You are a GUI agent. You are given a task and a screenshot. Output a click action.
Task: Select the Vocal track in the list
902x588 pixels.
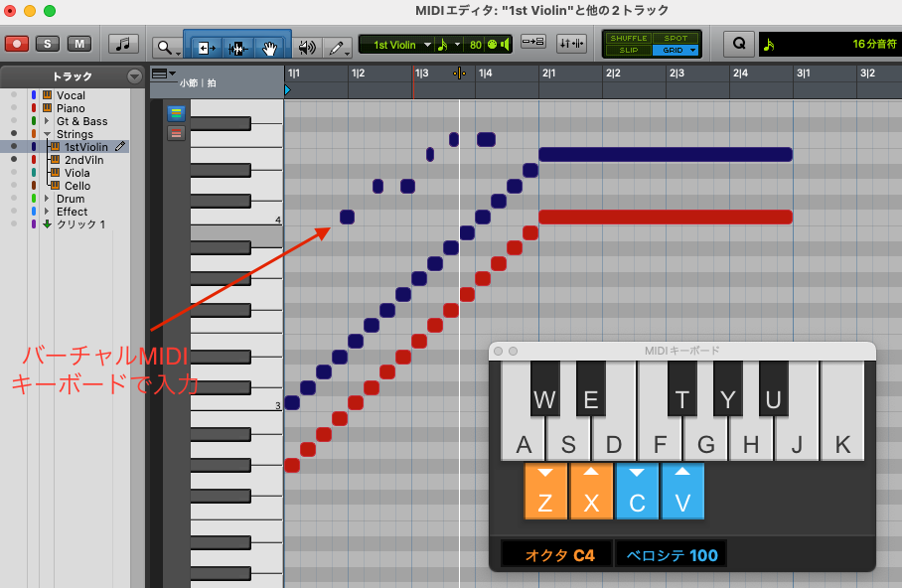click(71, 95)
